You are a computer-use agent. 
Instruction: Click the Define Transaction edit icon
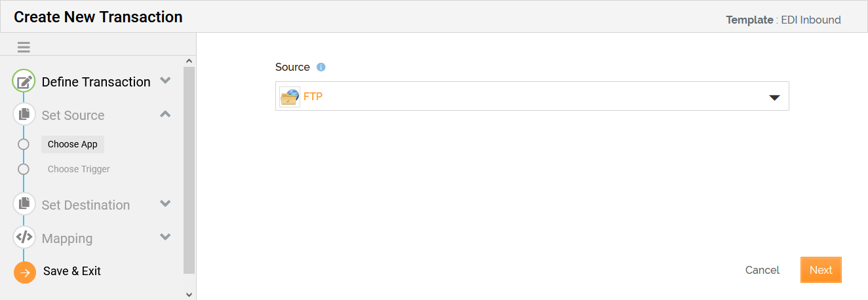(24, 82)
